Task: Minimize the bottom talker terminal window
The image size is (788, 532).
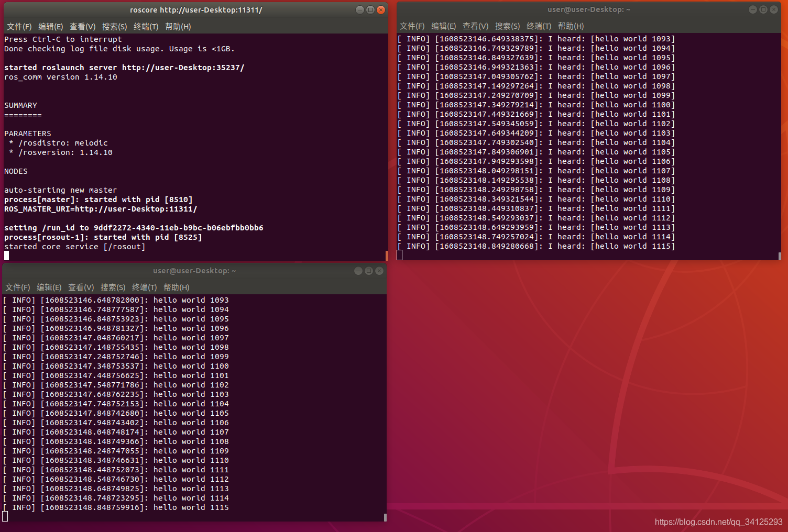Action: click(358, 271)
